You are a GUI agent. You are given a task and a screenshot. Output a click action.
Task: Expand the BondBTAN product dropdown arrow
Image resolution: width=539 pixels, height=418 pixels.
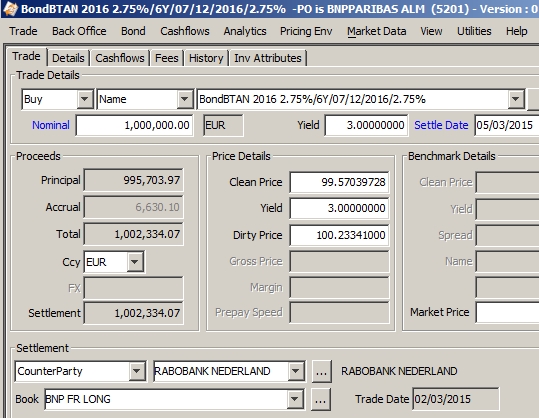(x=515, y=99)
